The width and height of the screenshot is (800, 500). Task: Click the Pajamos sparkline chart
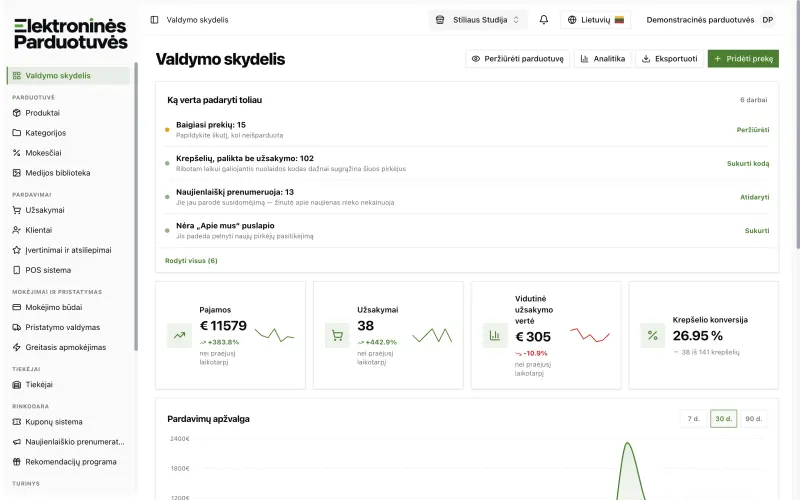pos(274,335)
